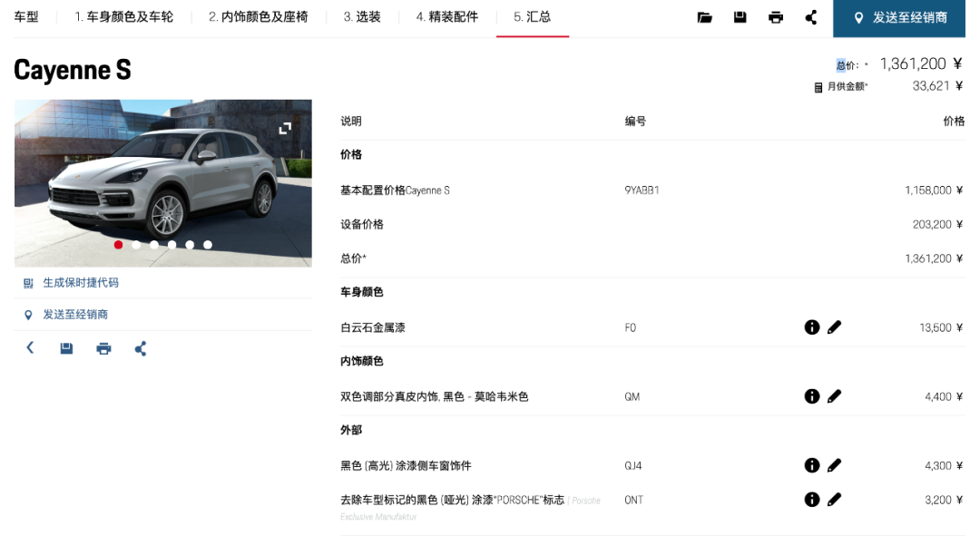Show info for PORSCHE标志 option

pyautogui.click(x=812, y=500)
